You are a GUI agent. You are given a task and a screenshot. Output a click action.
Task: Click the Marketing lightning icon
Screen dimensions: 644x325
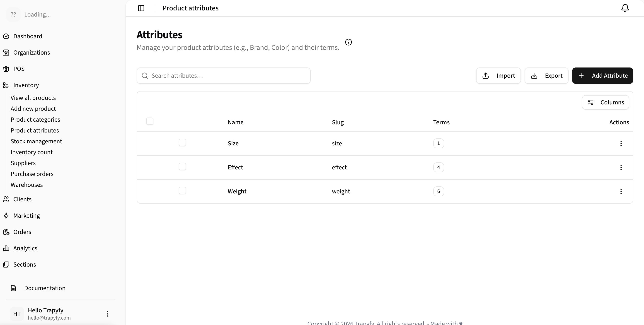pyautogui.click(x=6, y=216)
